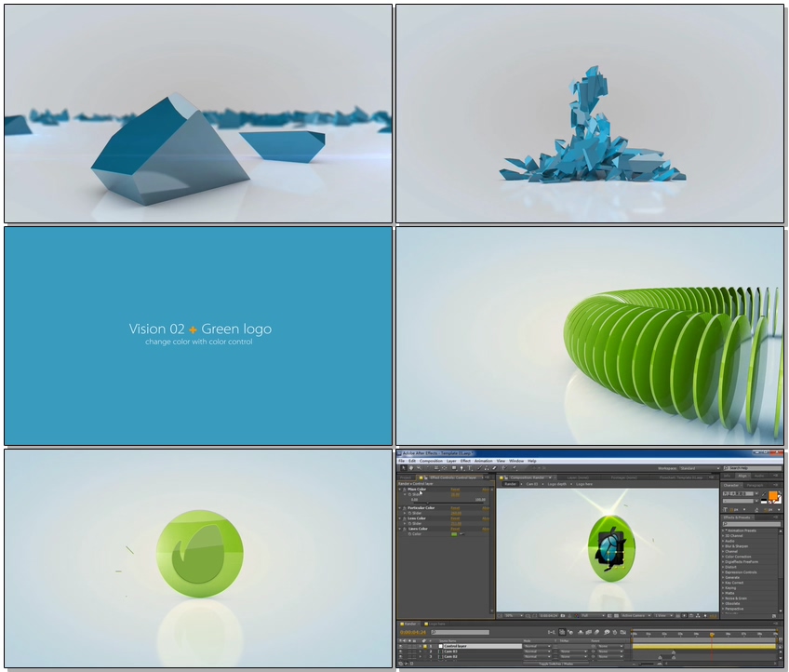Select the Hand tool in toolbar
Viewport: 789px width, 672px height.
pyautogui.click(x=409, y=468)
